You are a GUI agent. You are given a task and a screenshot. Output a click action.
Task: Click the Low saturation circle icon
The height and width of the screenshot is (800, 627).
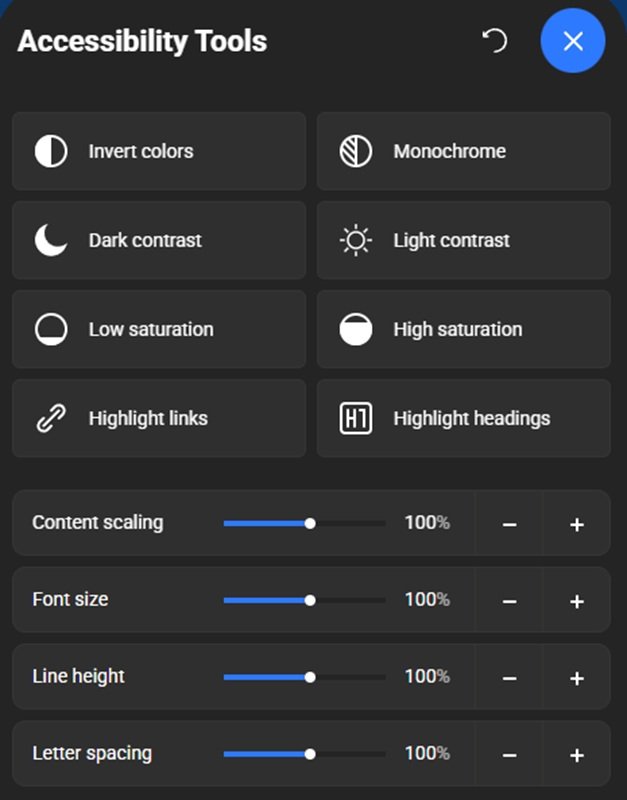click(51, 330)
